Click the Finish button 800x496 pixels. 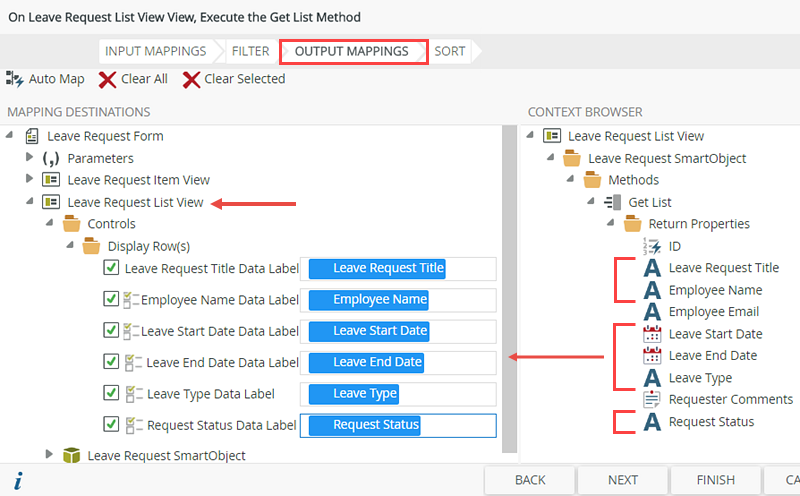(715, 480)
